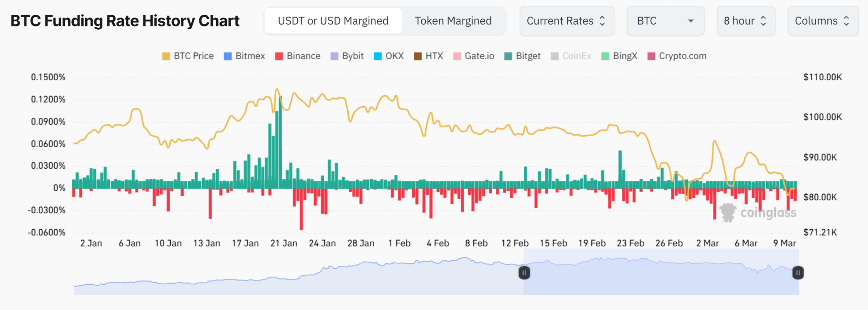Click the 0.1500% y-axis label
The height and width of the screenshot is (310, 868).
48,77
